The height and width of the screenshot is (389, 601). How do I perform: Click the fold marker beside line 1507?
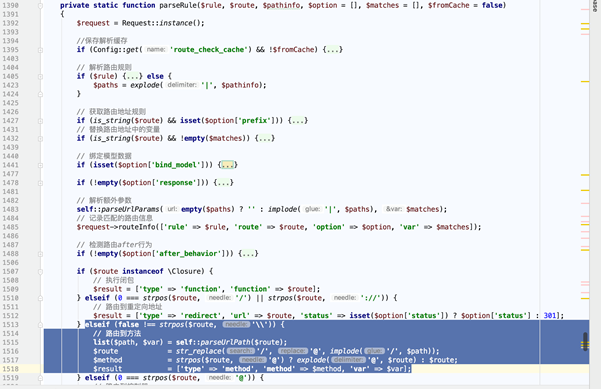pos(40,272)
